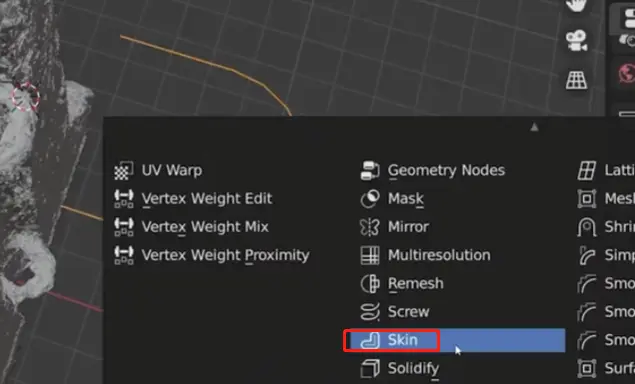Click the Shrinkwrap modifier icon

click(587, 227)
